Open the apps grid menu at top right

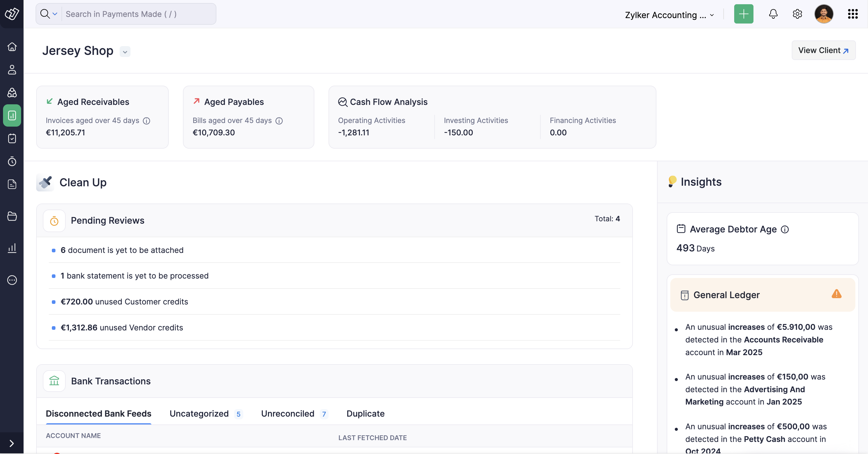(853, 14)
